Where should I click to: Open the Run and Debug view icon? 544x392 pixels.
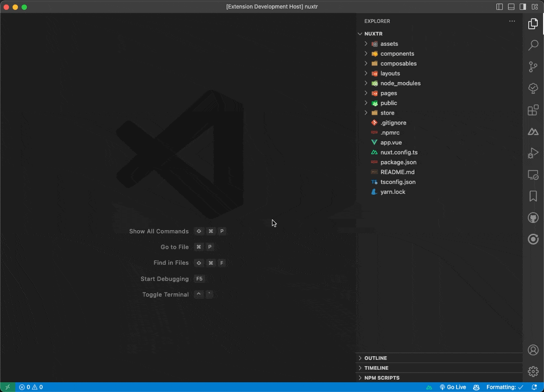point(533,154)
